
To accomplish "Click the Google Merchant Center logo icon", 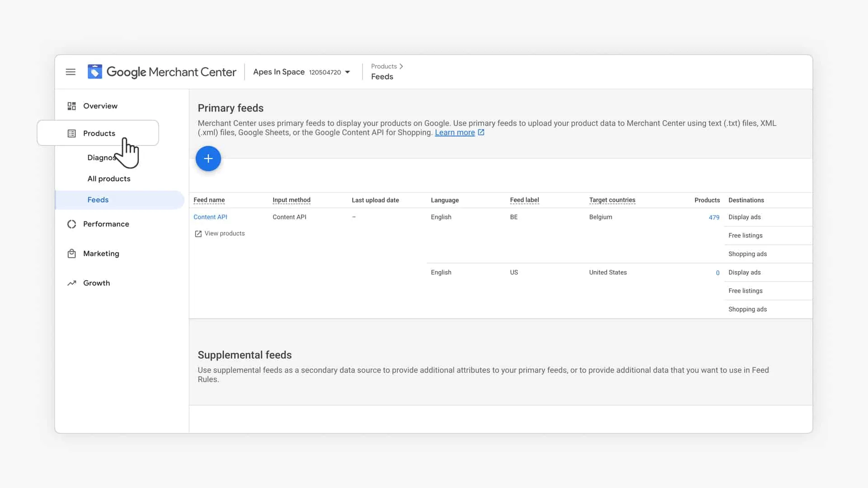I will pyautogui.click(x=94, y=72).
